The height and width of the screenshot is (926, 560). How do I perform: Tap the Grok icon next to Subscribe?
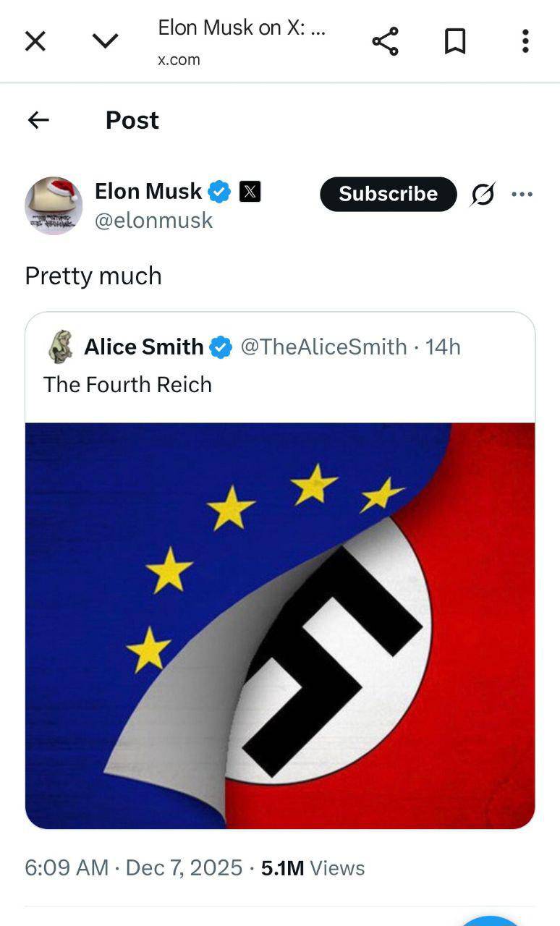click(483, 194)
